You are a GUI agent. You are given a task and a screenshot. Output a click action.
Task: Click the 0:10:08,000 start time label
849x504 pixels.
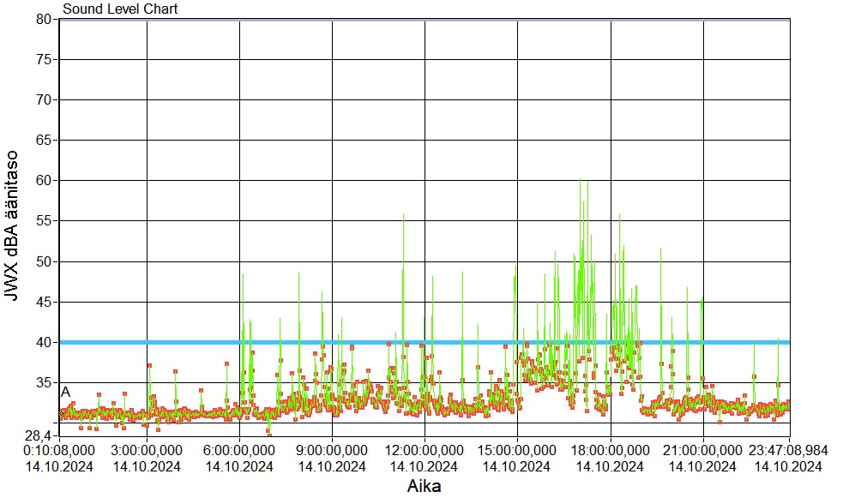(x=59, y=450)
